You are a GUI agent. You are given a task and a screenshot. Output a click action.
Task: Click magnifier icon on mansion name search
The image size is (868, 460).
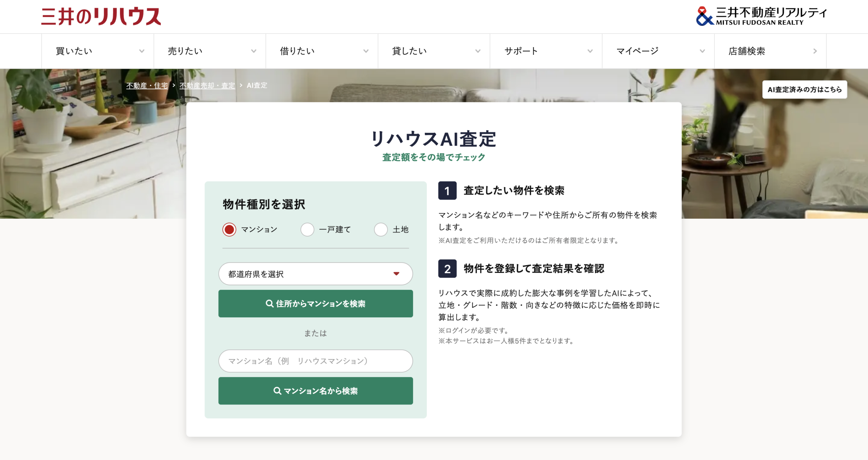[x=277, y=391]
